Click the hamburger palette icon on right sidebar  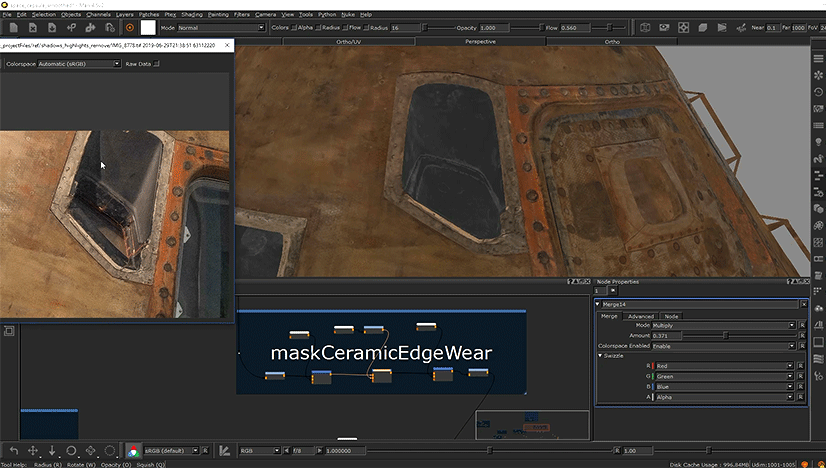[x=818, y=58]
